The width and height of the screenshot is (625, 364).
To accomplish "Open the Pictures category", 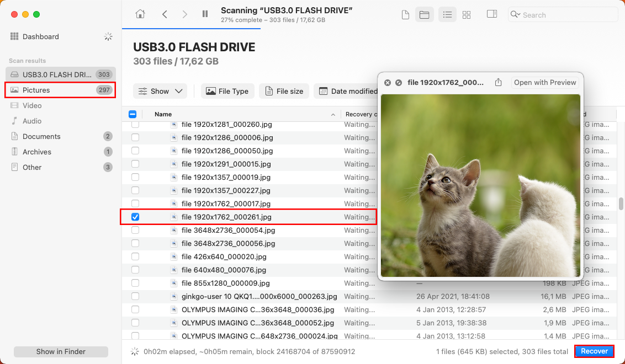I will 61,90.
